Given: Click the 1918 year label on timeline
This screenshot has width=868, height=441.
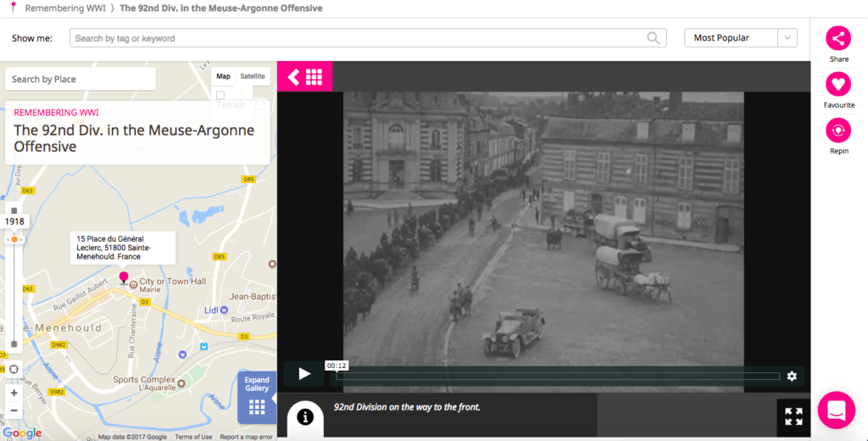Looking at the screenshot, I should [14, 221].
